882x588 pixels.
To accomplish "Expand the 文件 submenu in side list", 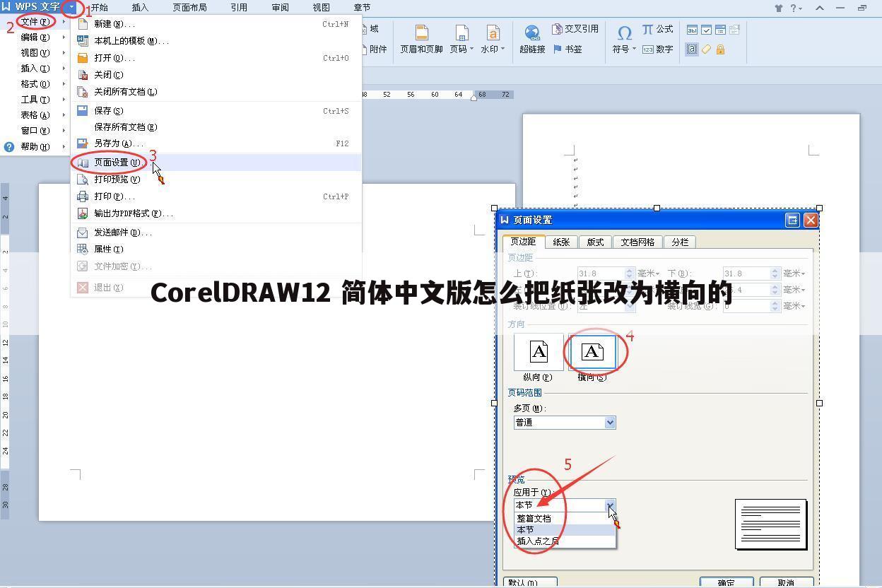I will [x=64, y=22].
